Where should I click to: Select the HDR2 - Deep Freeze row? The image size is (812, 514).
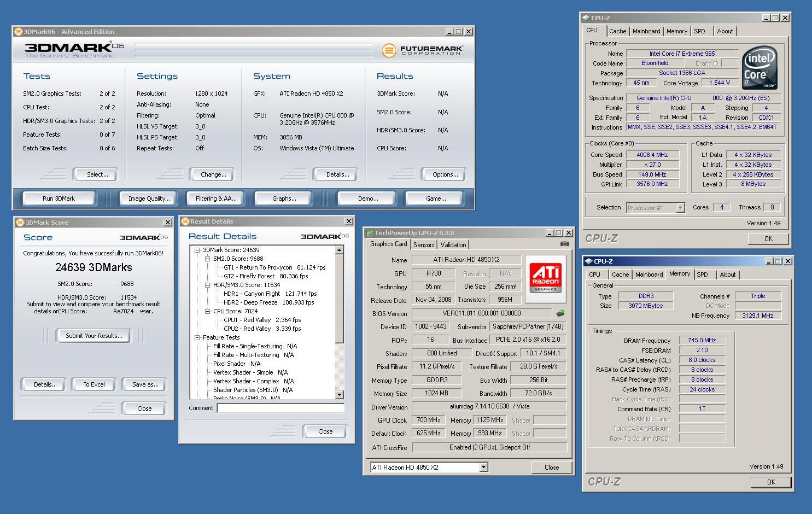click(x=269, y=302)
